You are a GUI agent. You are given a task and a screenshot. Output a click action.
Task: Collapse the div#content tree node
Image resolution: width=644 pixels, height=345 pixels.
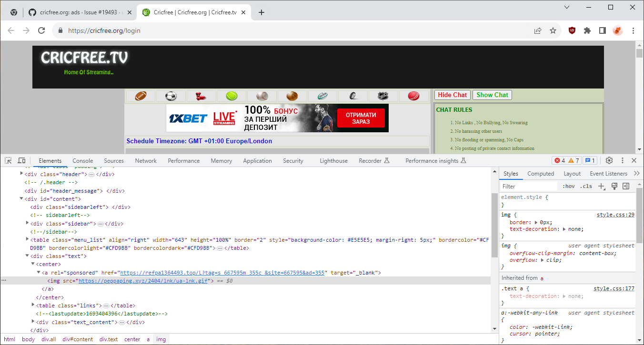pos(21,198)
